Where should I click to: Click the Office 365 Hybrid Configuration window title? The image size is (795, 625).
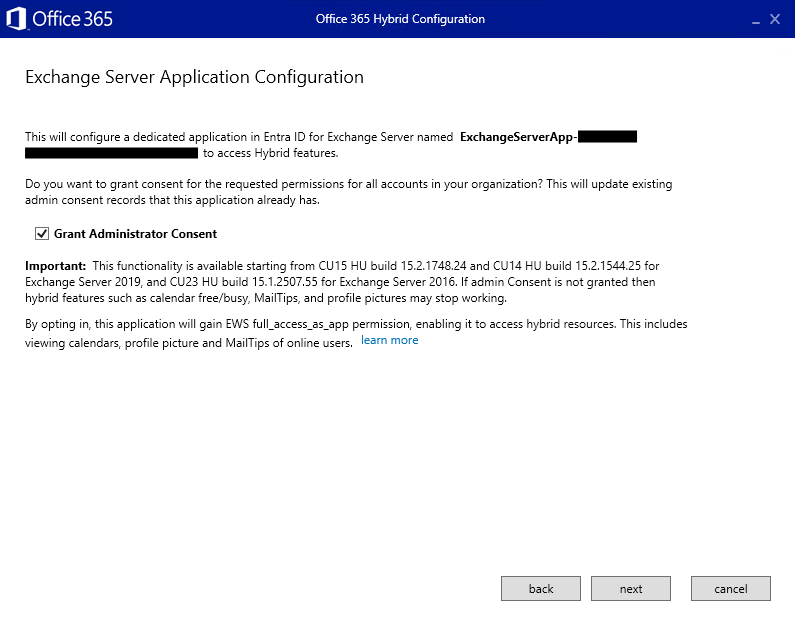pyautogui.click(x=400, y=19)
